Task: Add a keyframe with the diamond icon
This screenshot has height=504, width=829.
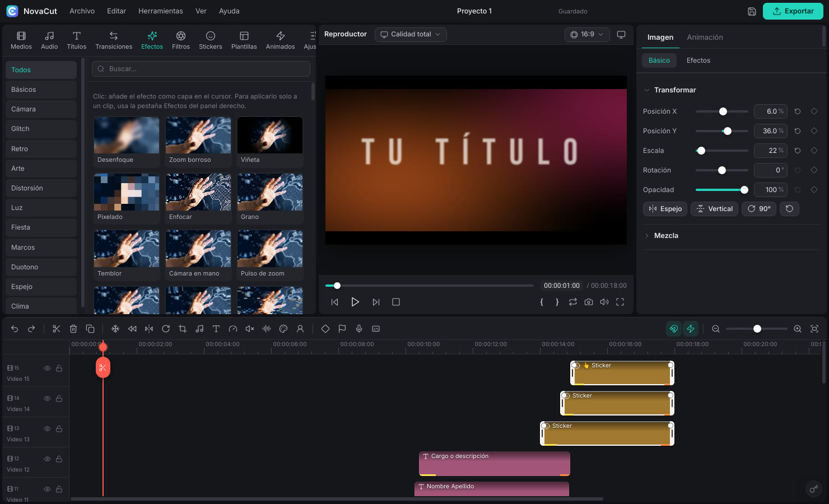Action: (325, 329)
